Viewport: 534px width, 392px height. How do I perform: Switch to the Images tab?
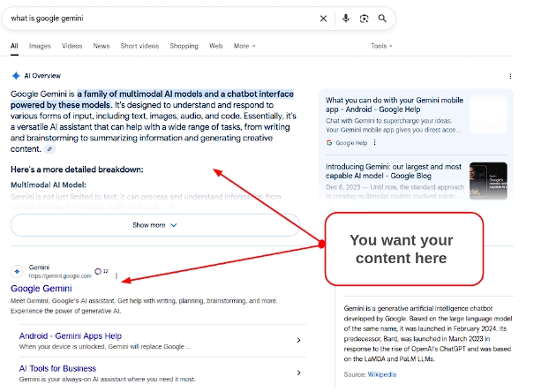40,46
